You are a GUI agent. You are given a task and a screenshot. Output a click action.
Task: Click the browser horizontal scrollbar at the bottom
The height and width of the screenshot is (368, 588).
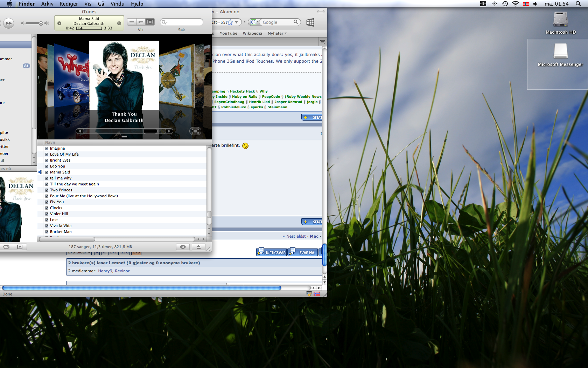141,288
